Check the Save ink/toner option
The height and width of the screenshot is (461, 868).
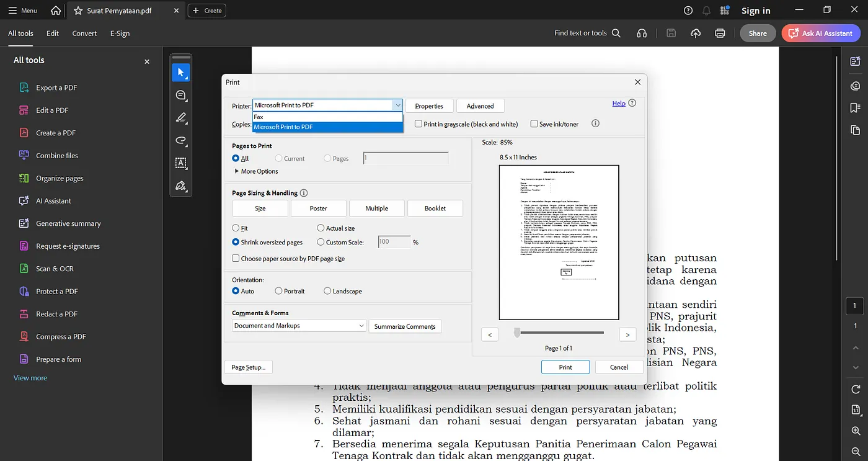(x=534, y=124)
